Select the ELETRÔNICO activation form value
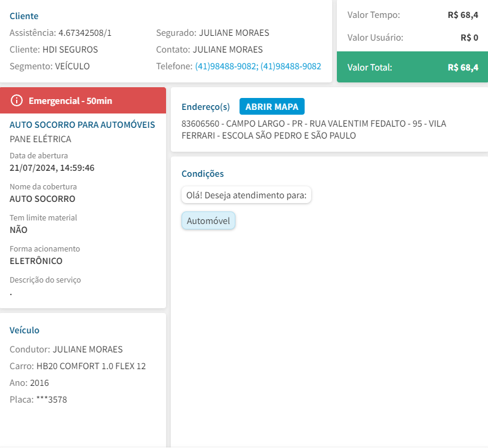This screenshot has height=448, width=488. [36, 261]
